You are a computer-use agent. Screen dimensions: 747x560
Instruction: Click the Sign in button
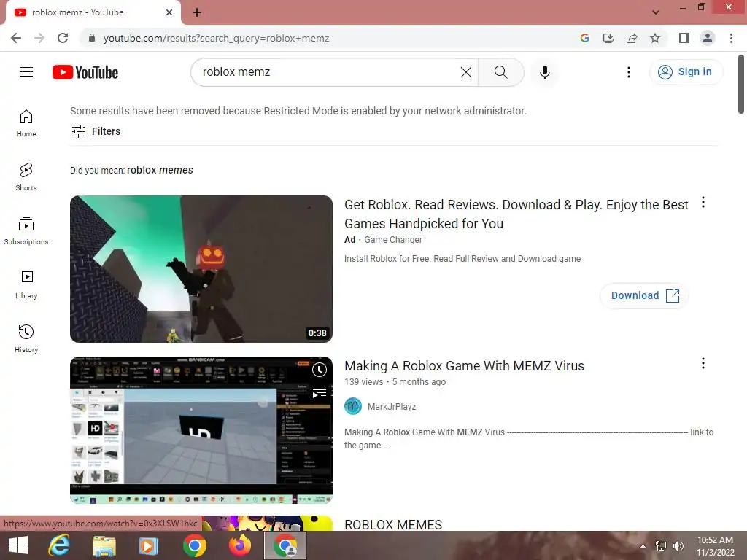[686, 72]
